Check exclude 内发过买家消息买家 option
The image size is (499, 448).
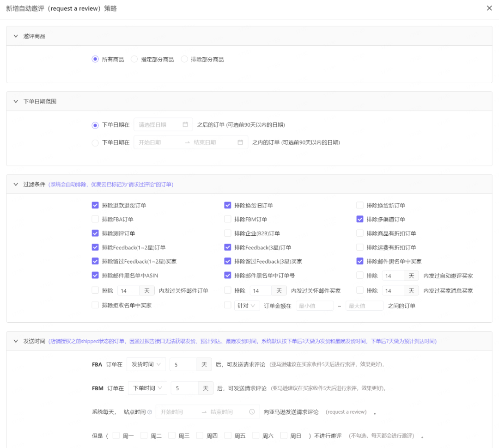click(x=359, y=290)
